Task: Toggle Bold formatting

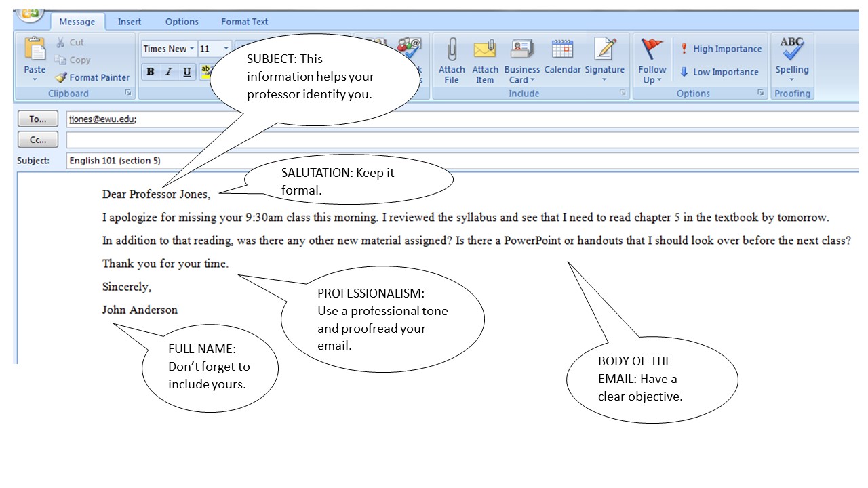Action: point(151,72)
